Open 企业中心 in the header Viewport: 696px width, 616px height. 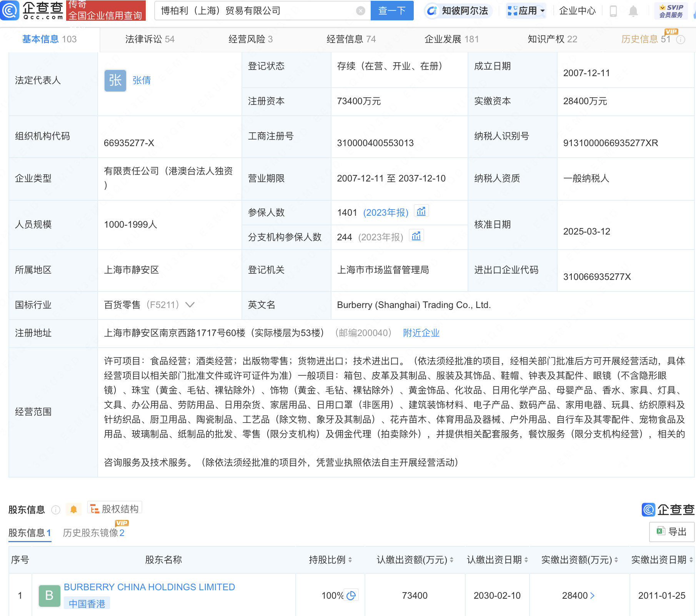coord(577,11)
